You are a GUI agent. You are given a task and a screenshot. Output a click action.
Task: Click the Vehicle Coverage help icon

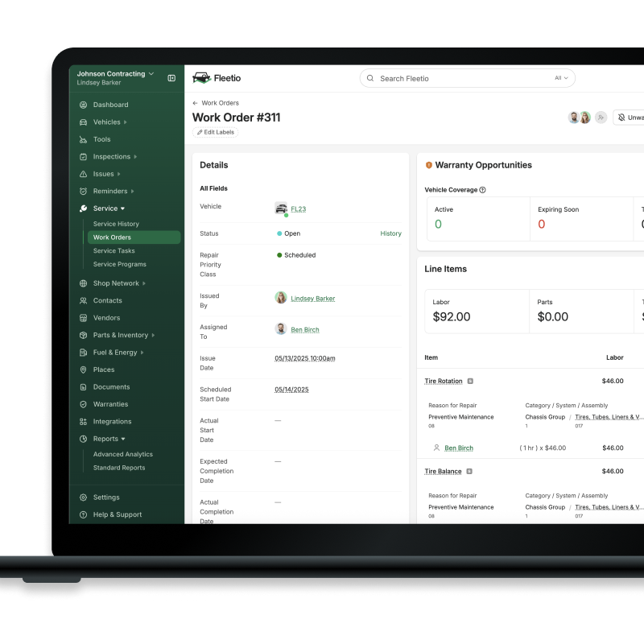coord(482,190)
